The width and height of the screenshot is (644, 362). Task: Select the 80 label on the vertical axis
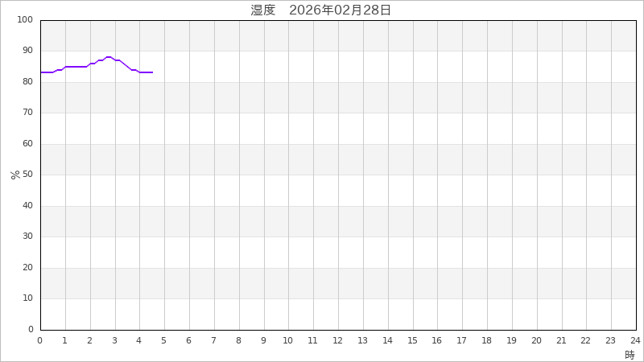[x=27, y=81]
